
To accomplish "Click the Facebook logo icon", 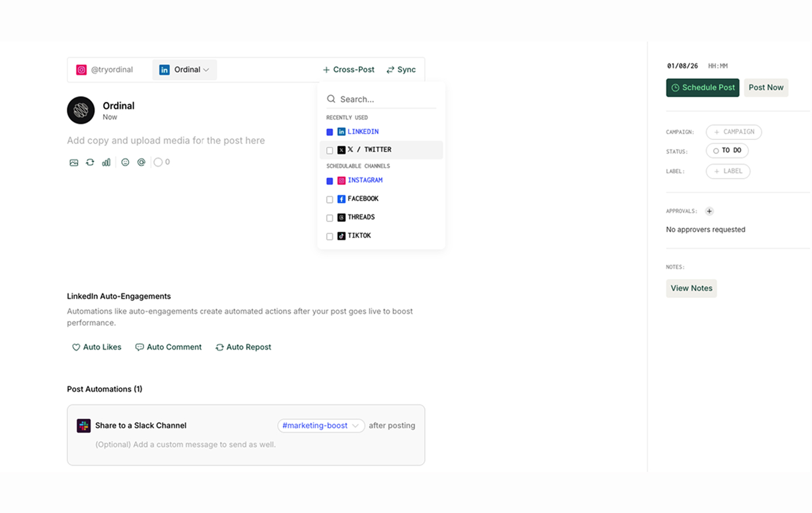I will coord(341,199).
